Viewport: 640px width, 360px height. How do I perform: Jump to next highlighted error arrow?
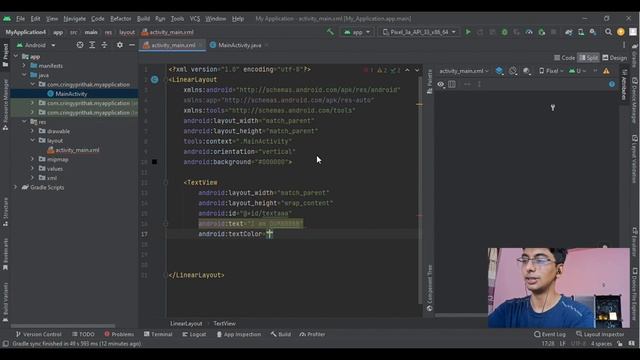coord(417,70)
